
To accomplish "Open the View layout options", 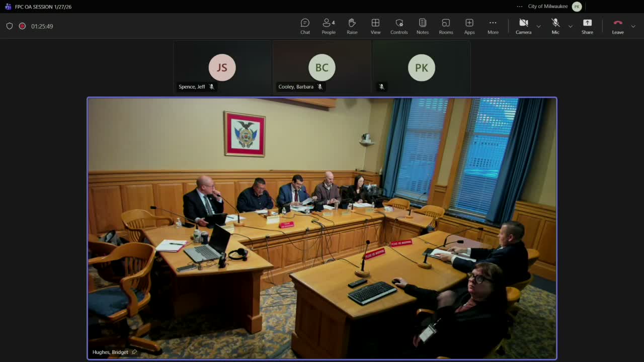I will point(375,26).
